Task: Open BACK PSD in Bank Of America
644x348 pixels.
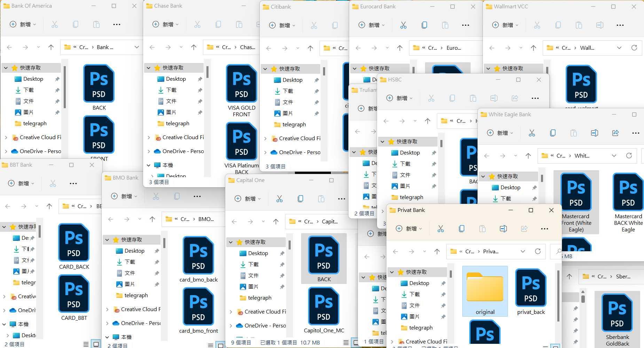Action: pos(99,88)
